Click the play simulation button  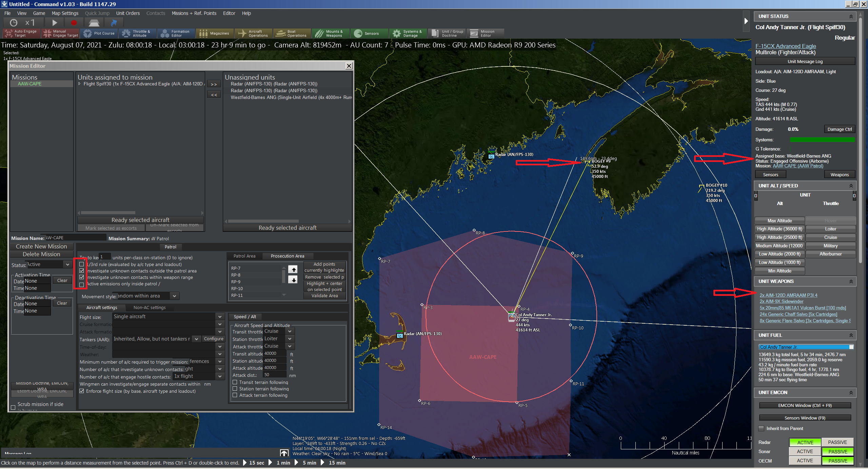[x=55, y=23]
